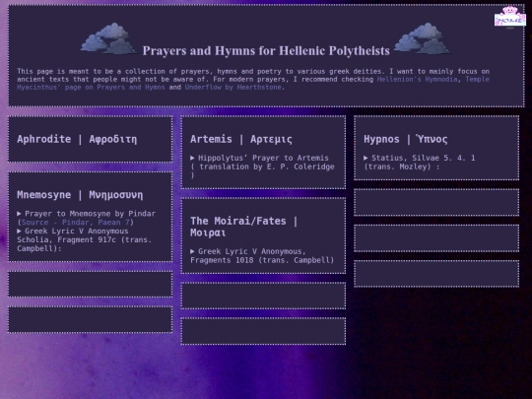
Task: Open Underflow by Hearthstone link
Action: click(233, 88)
